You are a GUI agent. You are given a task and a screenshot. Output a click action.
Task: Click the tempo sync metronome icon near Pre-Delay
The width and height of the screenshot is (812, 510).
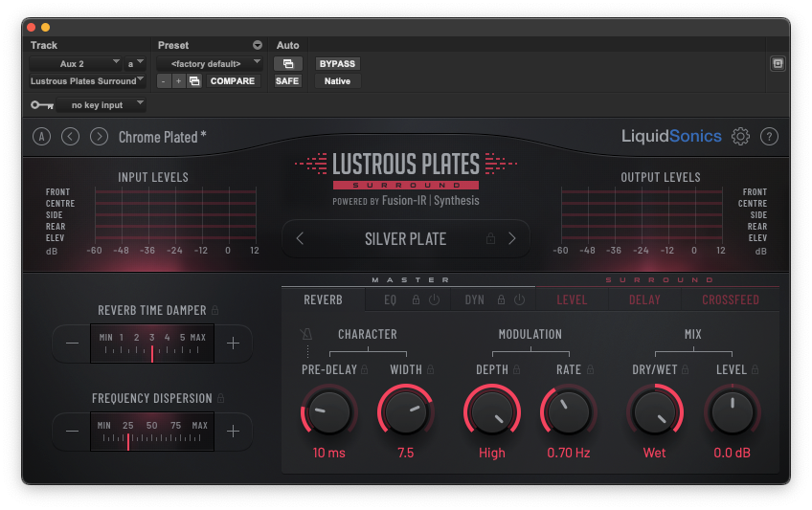(x=306, y=335)
